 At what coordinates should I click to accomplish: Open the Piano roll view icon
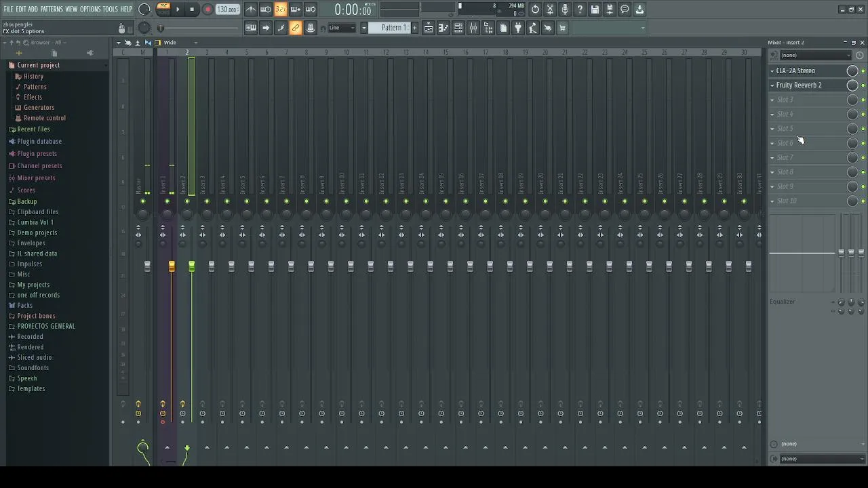(x=443, y=28)
